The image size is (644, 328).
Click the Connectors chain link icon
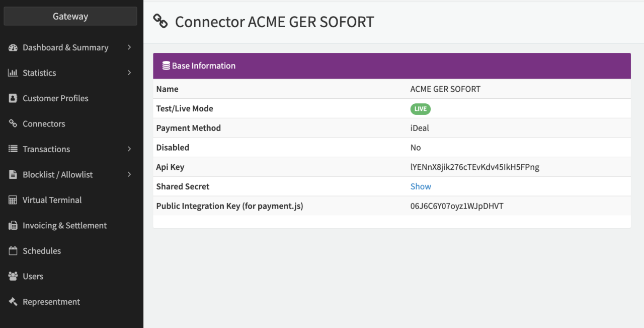pyautogui.click(x=13, y=124)
